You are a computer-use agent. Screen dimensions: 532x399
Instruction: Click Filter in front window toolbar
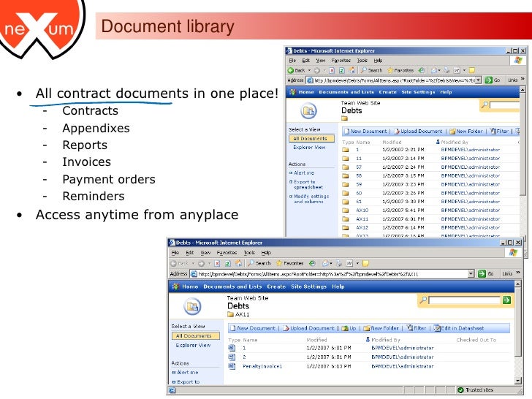417,328
